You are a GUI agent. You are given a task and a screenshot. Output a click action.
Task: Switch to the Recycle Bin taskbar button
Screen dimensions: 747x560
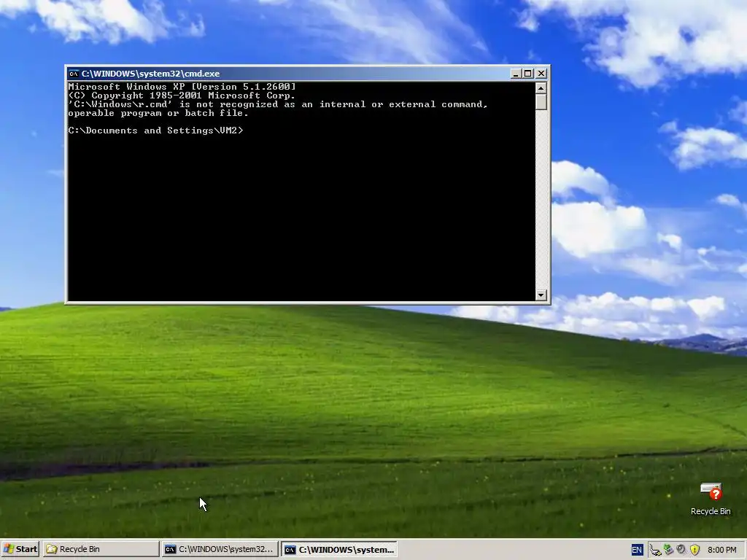pyautogui.click(x=101, y=549)
